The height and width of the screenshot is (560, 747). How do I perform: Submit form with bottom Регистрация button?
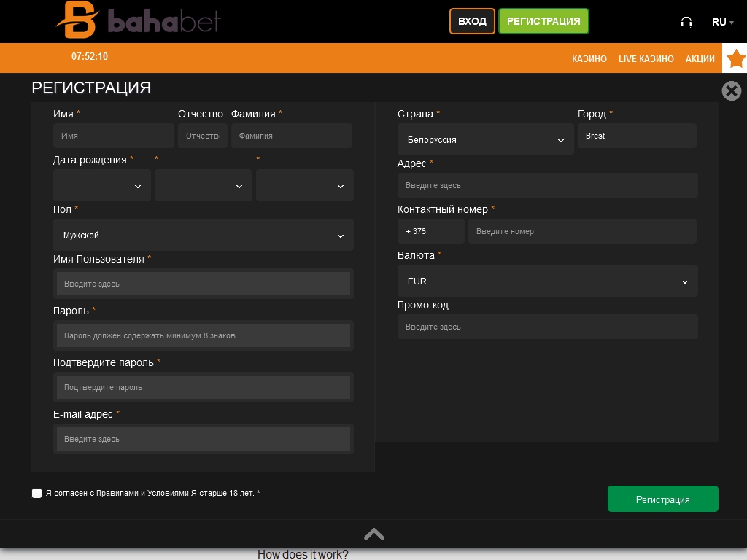click(662, 499)
